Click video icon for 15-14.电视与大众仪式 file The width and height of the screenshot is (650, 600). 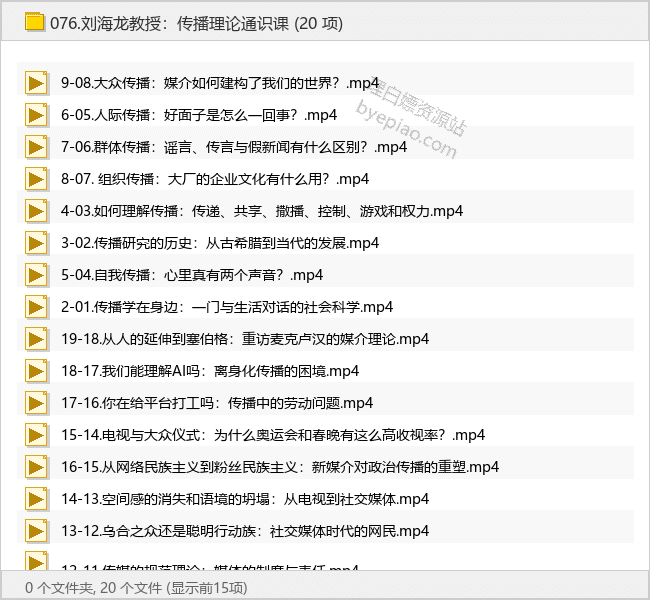click(36, 435)
